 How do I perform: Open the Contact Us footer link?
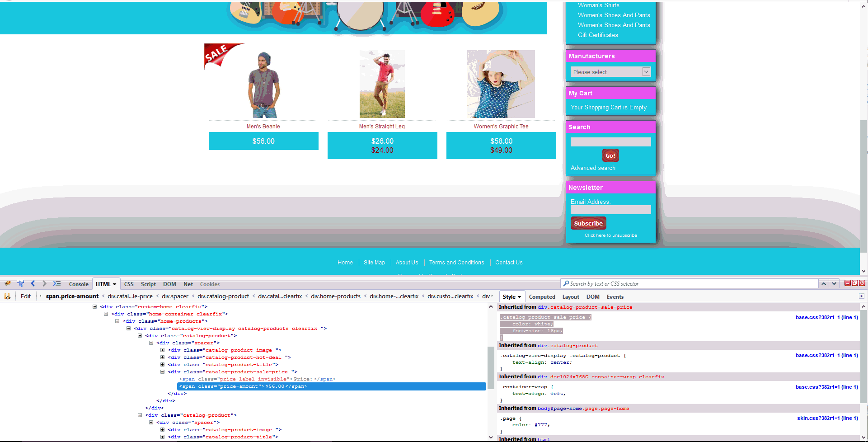[509, 263]
